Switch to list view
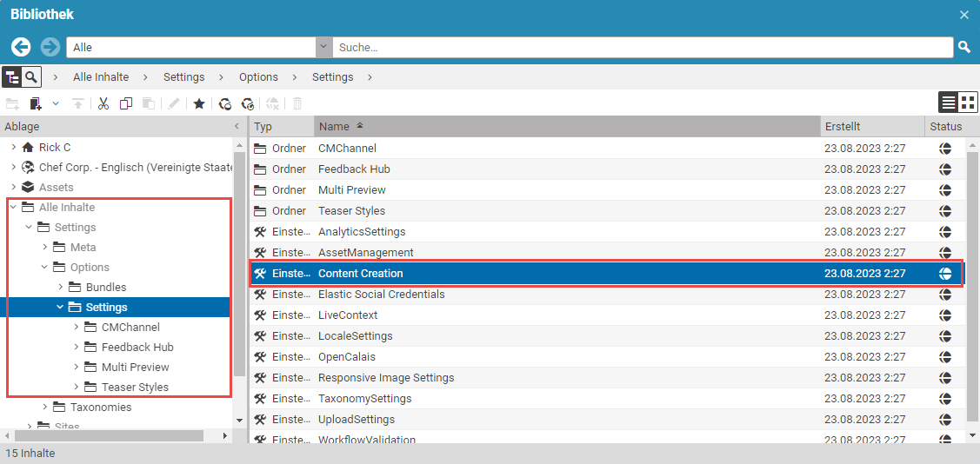The height and width of the screenshot is (464, 980). 949,103
